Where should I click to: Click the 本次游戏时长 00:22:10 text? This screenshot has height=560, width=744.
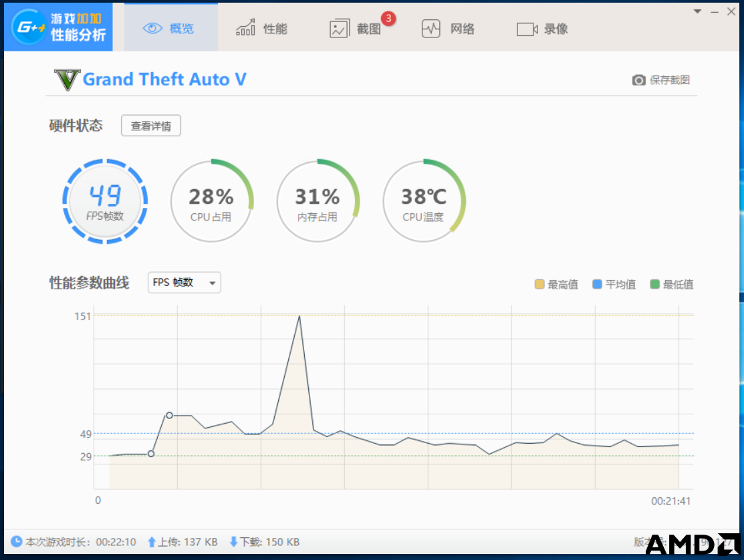point(81,542)
